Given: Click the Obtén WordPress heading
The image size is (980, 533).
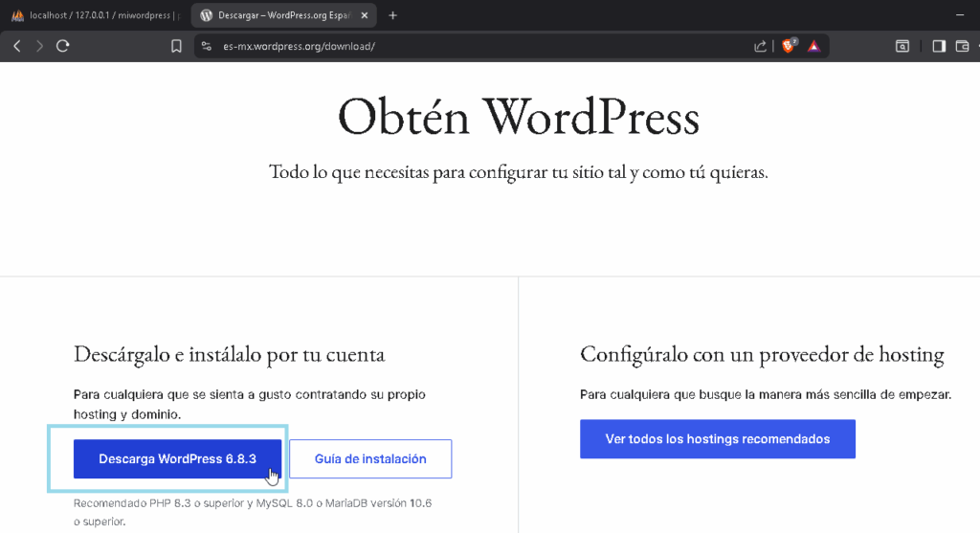Looking at the screenshot, I should (518, 117).
